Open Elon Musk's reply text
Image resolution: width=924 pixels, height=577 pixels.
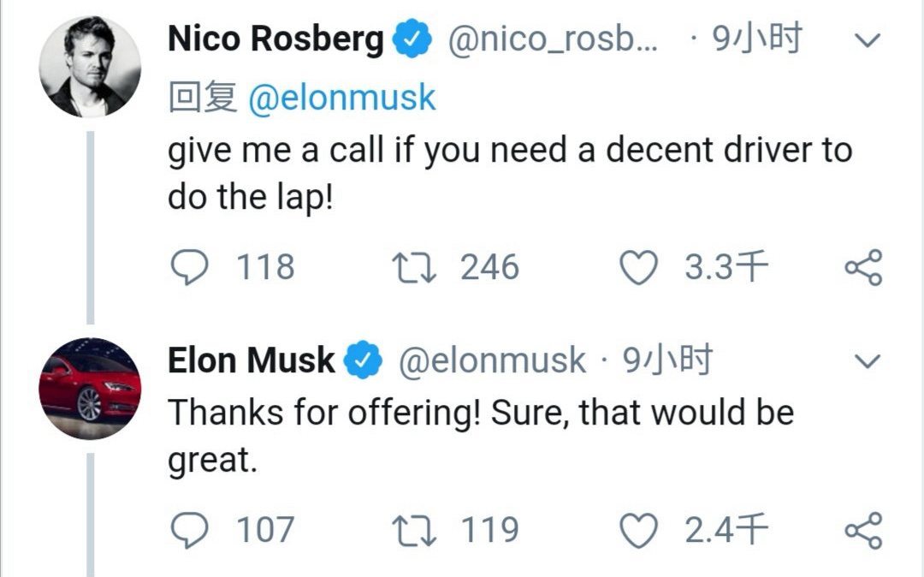click(480, 437)
